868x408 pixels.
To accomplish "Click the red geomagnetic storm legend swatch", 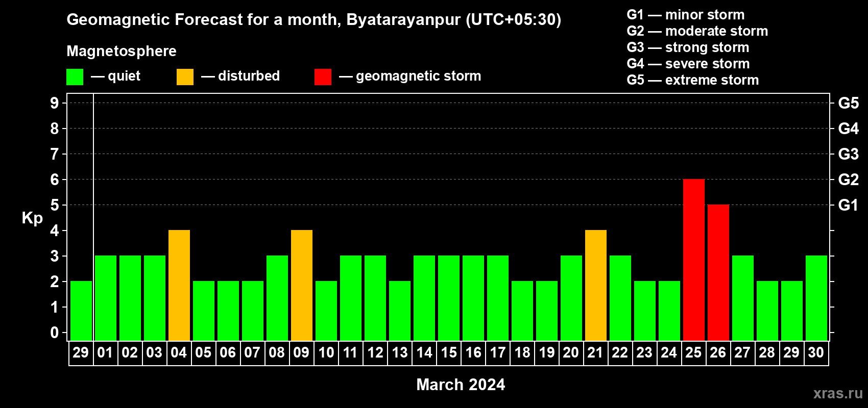I will [323, 77].
